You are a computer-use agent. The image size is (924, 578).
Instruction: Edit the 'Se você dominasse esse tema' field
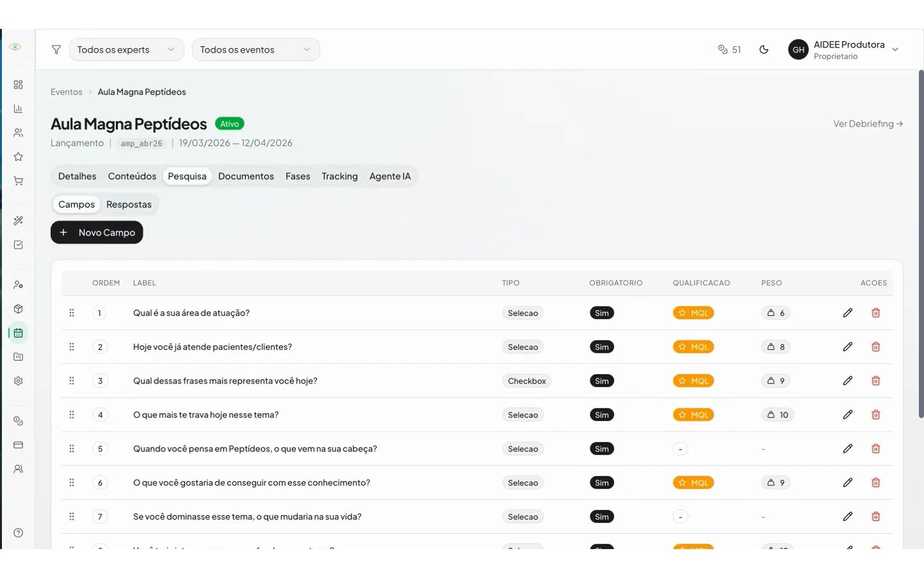coord(848,517)
